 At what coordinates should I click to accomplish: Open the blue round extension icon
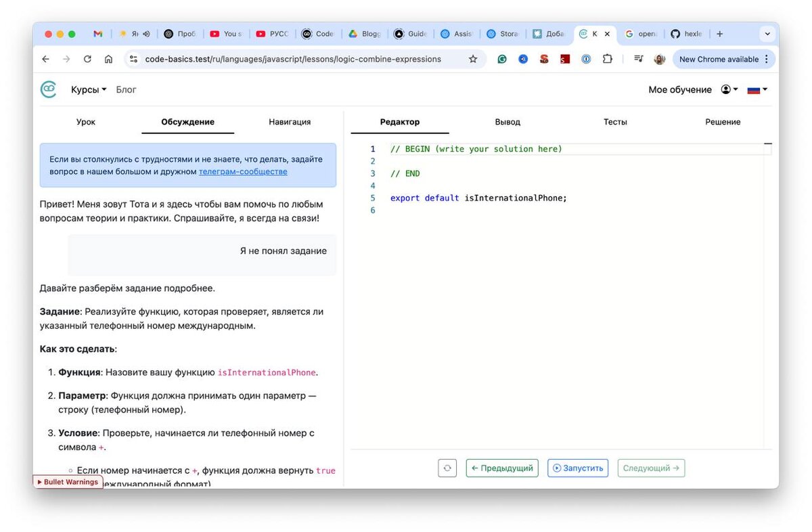pyautogui.click(x=523, y=59)
